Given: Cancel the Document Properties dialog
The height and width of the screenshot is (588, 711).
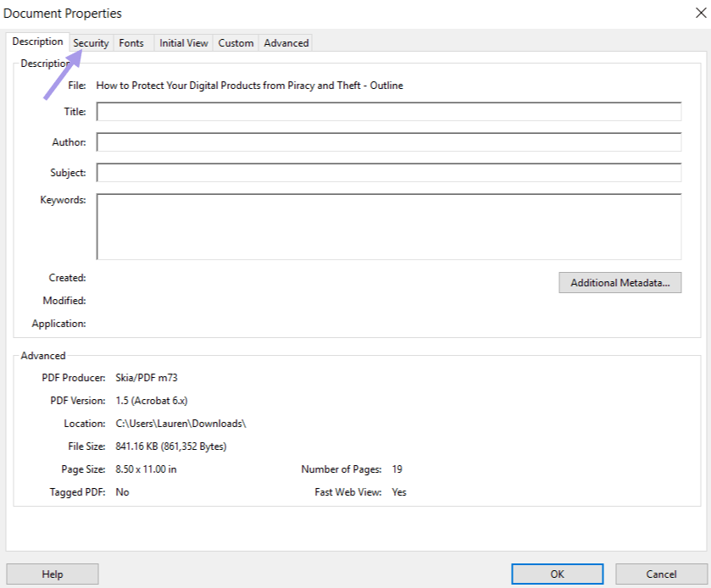Looking at the screenshot, I should click(x=661, y=574).
